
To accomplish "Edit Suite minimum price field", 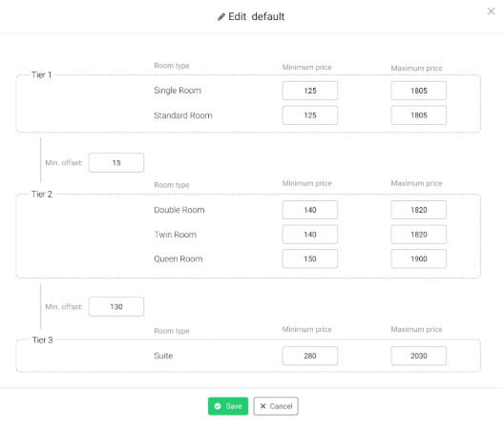I will (310, 356).
